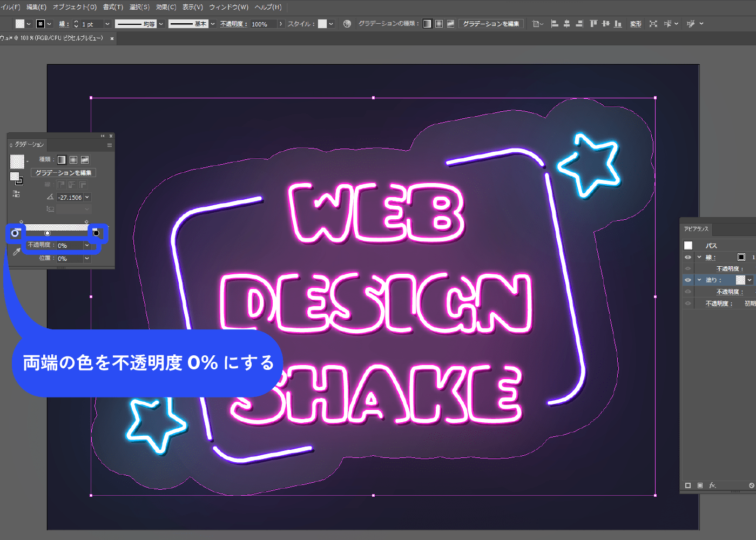Choose the freeform gradient type in the control bar
Screen dimensions: 756x540
tap(450, 23)
